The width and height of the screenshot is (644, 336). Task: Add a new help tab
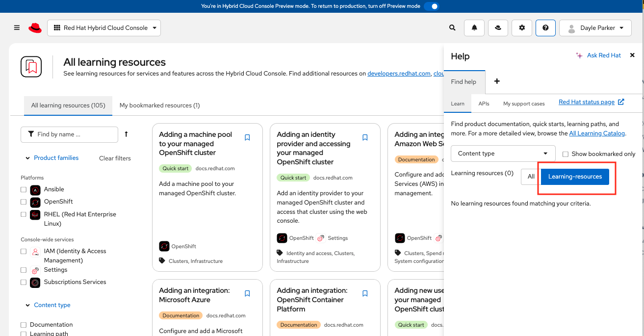[x=497, y=81]
